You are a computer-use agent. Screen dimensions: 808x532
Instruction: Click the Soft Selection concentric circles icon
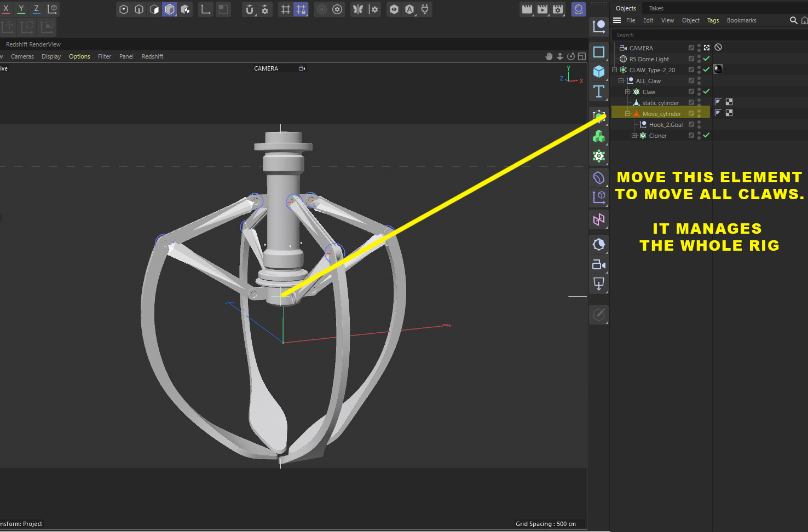point(322,9)
